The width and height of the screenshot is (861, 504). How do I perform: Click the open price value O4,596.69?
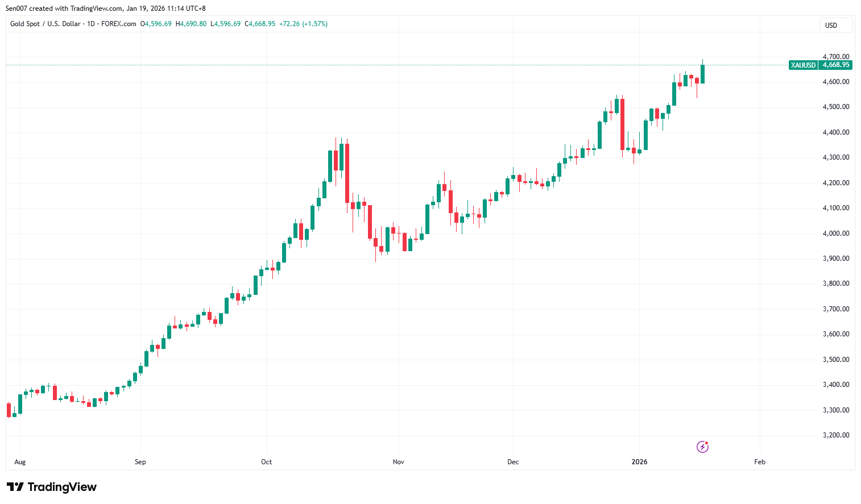156,24
